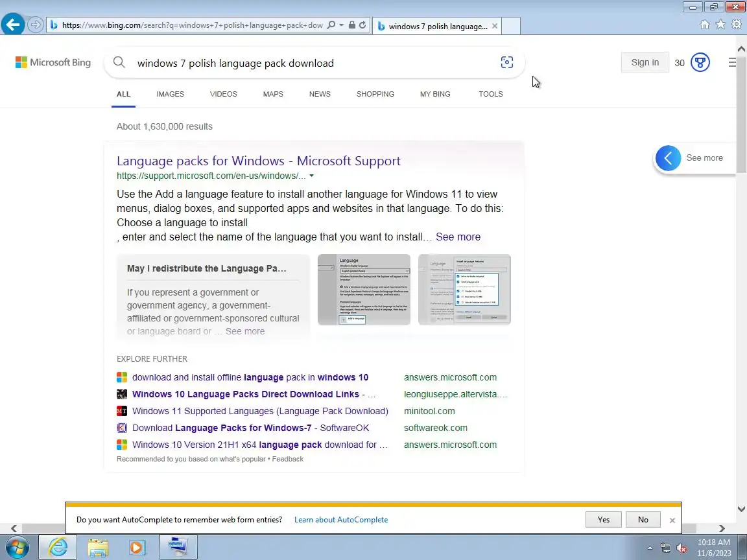Click the network status tray icon
The image size is (747, 560).
(x=665, y=548)
